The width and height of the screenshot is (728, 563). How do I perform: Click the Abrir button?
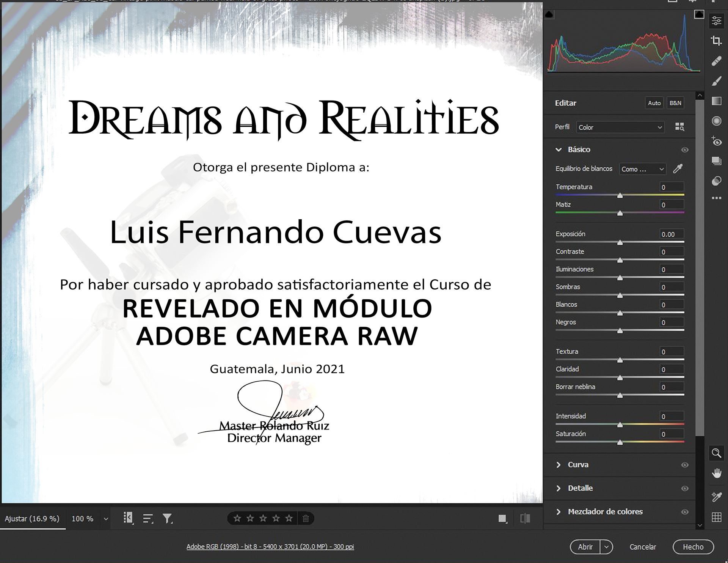point(585,547)
